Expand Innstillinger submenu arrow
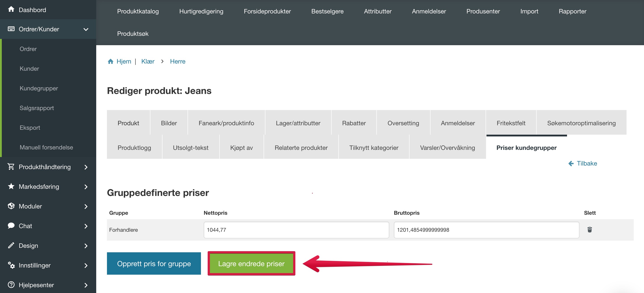The image size is (644, 293). coord(86,265)
